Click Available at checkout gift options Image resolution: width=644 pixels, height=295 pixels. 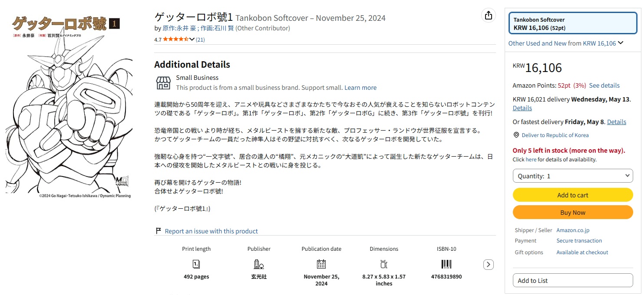pyautogui.click(x=582, y=252)
